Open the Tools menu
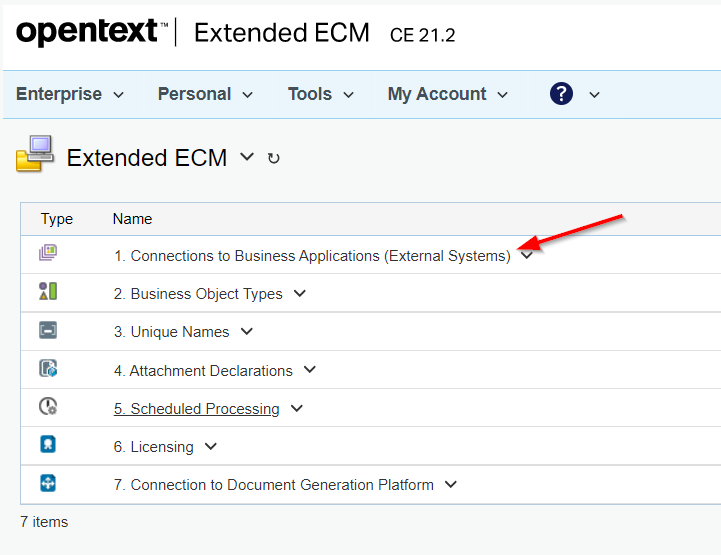The width and height of the screenshot is (721, 555). point(320,94)
